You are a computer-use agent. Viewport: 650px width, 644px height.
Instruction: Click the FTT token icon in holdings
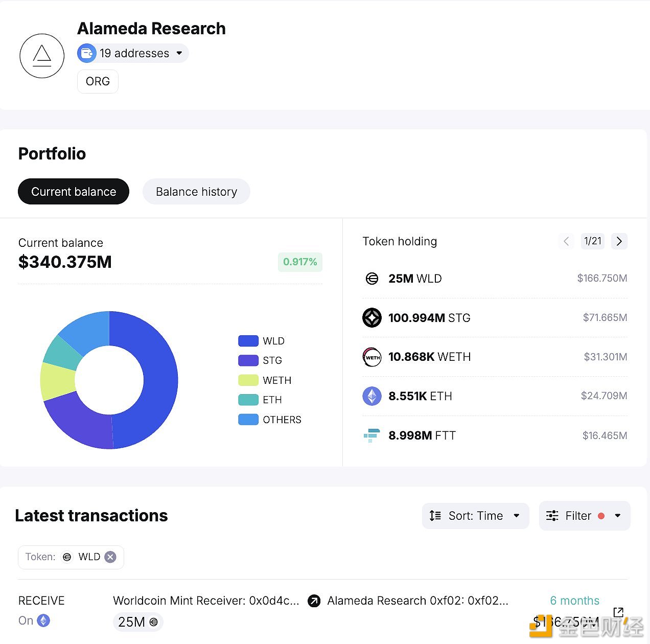(x=372, y=435)
